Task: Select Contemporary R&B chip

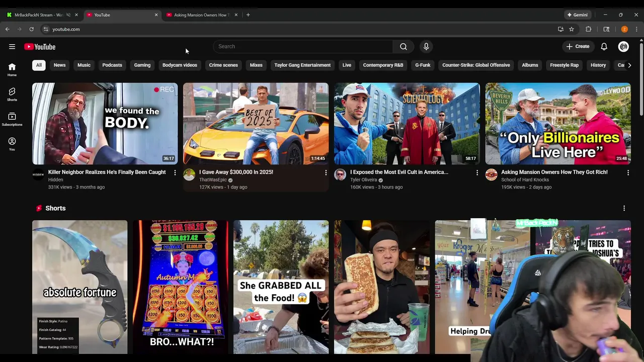Action: point(383,65)
